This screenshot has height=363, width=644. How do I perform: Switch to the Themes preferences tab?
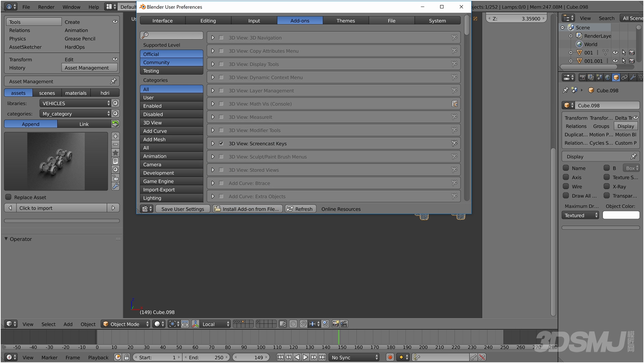346,21
